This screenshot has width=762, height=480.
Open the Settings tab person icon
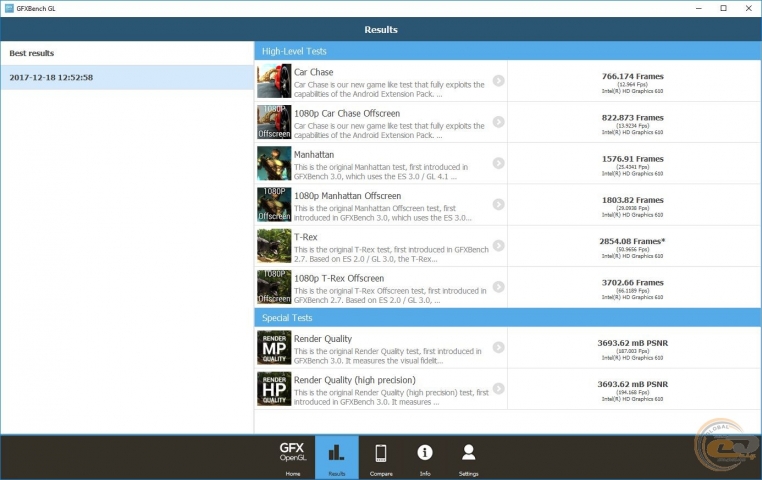coord(468,452)
